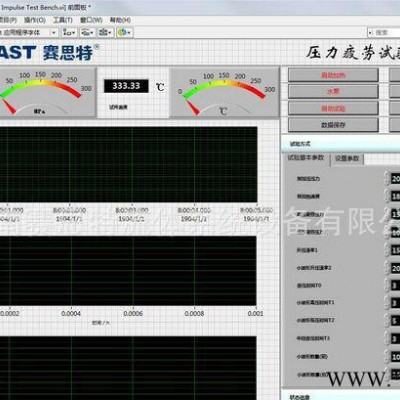Open the Reorder objects toolbar menu
The width and height of the screenshot is (400, 400).
[x=125, y=32]
